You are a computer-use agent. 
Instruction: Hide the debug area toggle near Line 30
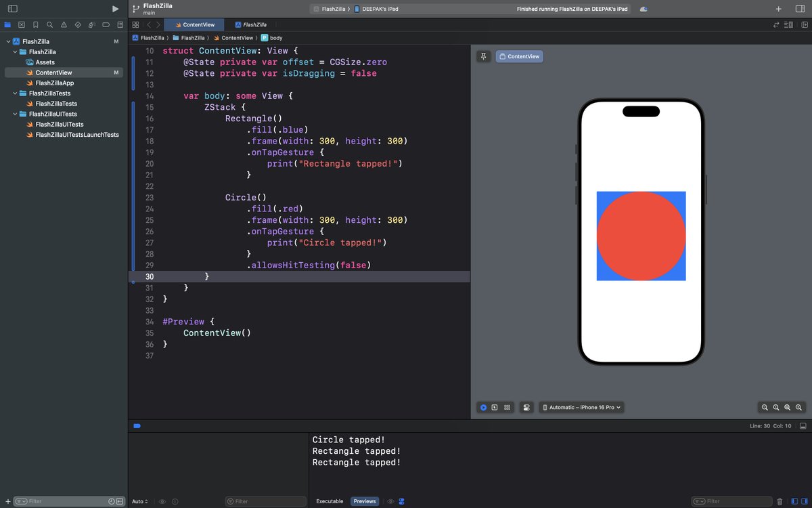[x=803, y=426]
